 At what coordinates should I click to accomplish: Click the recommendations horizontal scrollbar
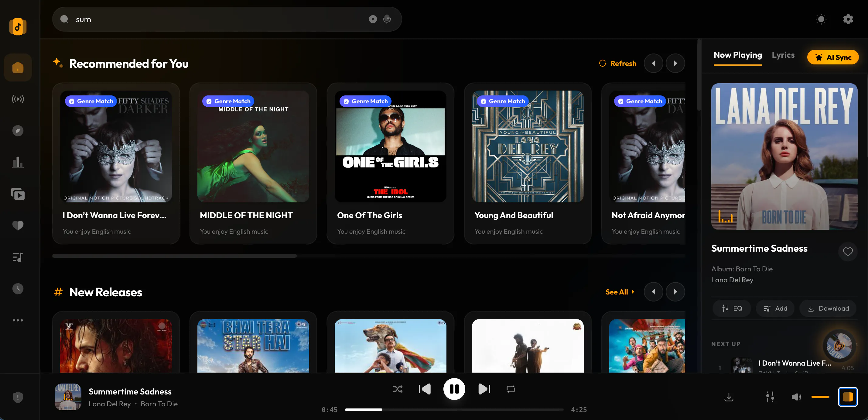click(174, 256)
